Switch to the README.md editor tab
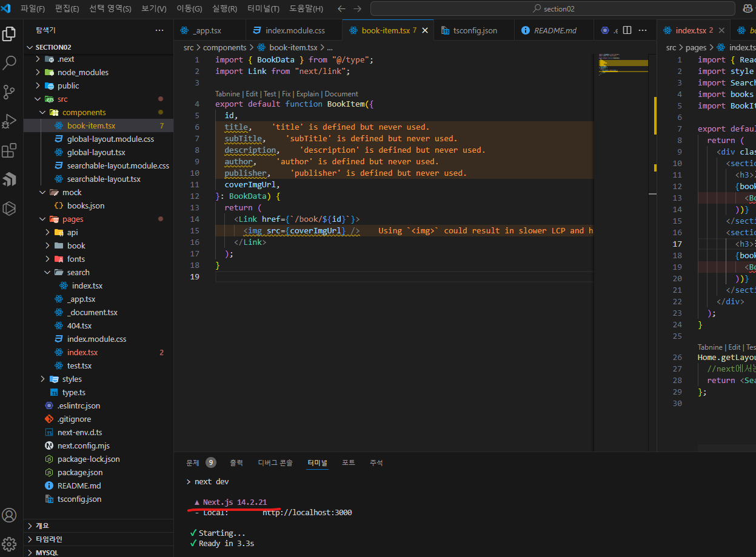 pyautogui.click(x=554, y=30)
